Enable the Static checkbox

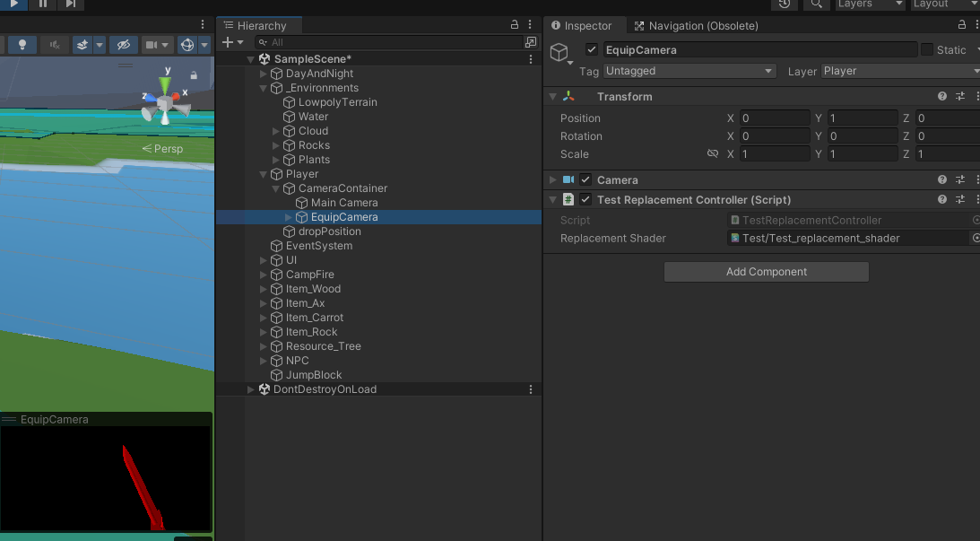pyautogui.click(x=927, y=49)
